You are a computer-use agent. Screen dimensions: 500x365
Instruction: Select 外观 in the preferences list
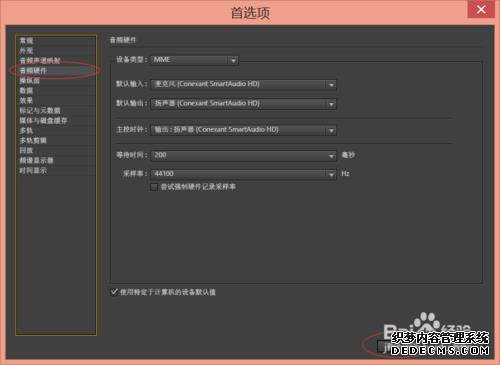coord(27,51)
